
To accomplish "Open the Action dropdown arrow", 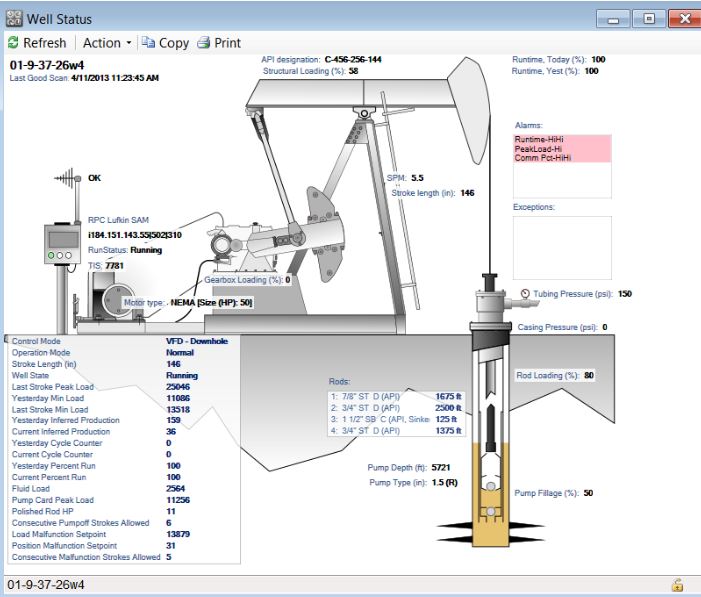I will tap(129, 43).
